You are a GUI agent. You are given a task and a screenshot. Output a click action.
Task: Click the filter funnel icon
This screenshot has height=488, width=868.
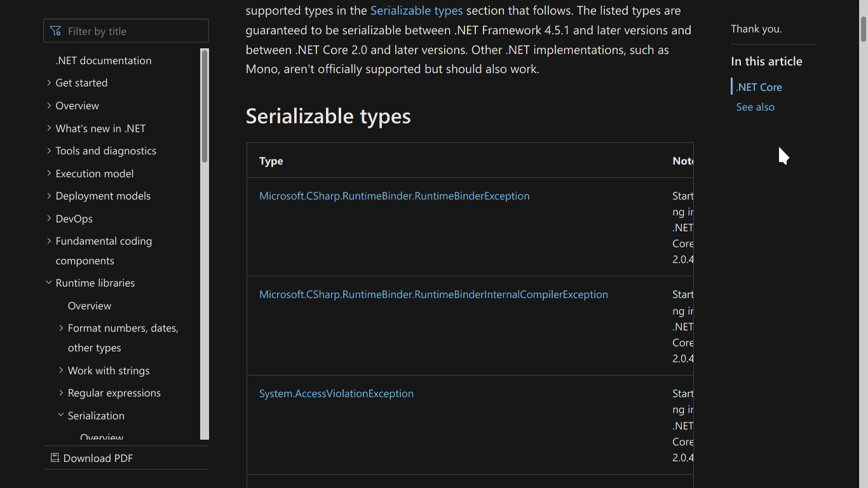56,30
